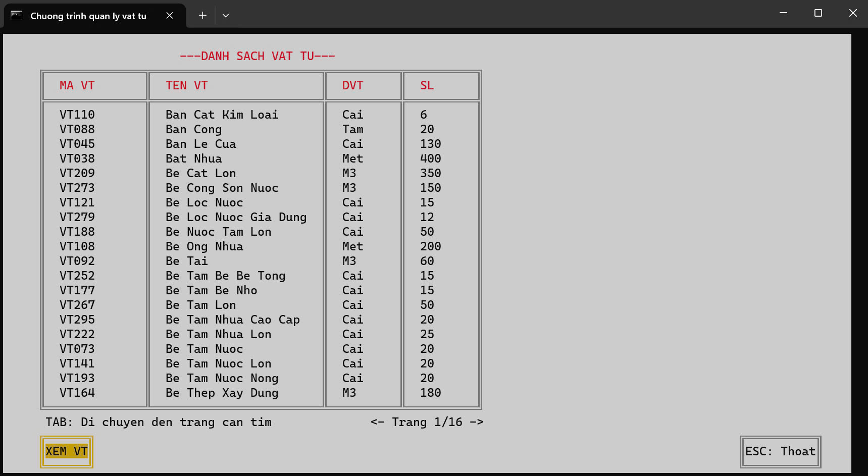Click the Tam unit for Ban Cong
868x476 pixels.
[x=353, y=130]
